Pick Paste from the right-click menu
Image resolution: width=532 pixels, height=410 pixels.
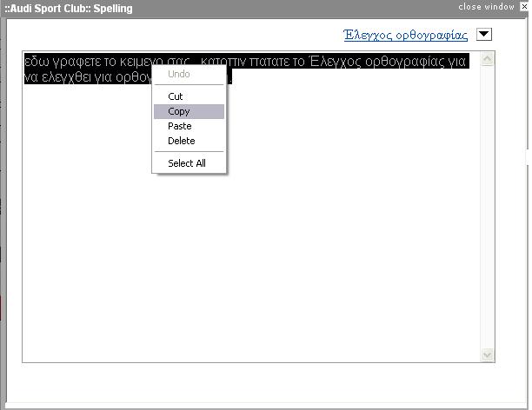coord(180,126)
